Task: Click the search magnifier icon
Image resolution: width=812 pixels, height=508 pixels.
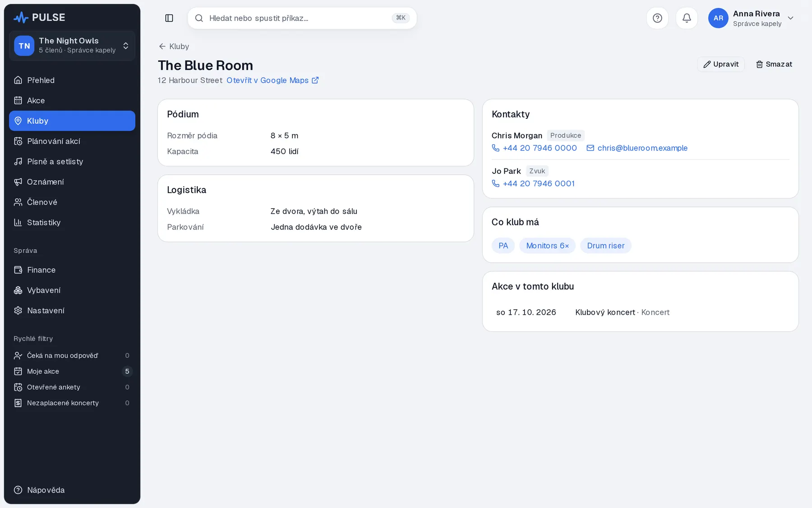Action: pos(199,18)
